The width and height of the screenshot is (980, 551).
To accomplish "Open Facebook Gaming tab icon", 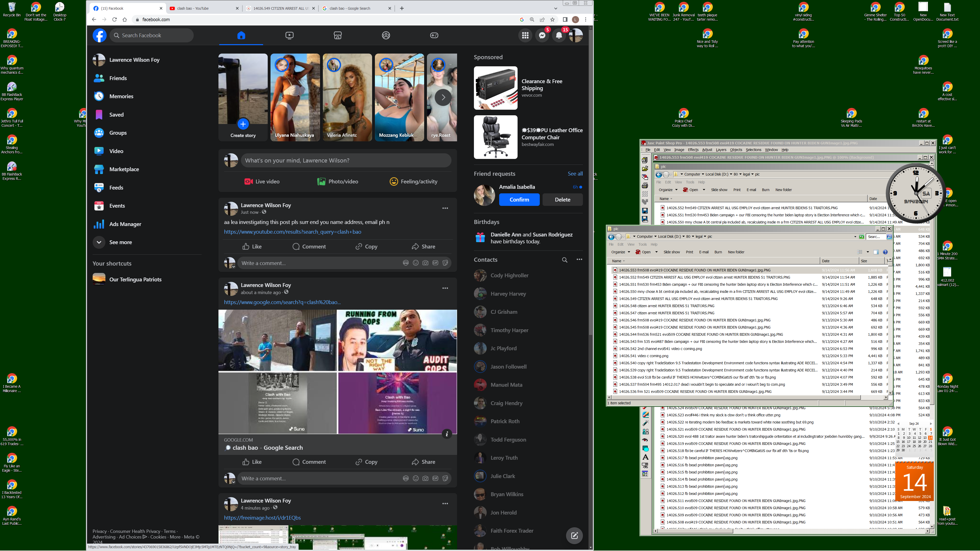I will pos(434,35).
